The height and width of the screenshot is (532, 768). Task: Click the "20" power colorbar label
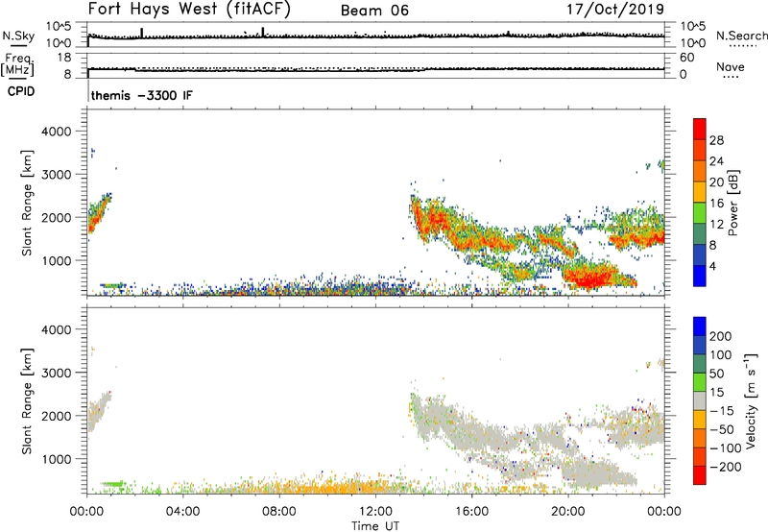point(716,182)
